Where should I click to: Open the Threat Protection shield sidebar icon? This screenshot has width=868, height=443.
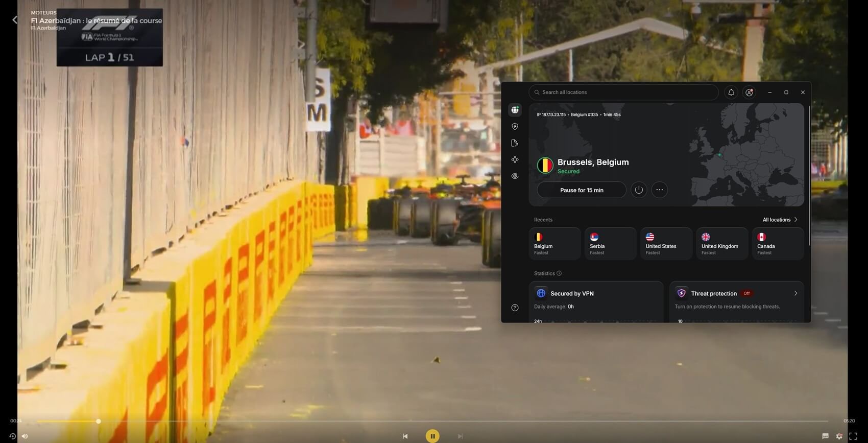tap(515, 127)
